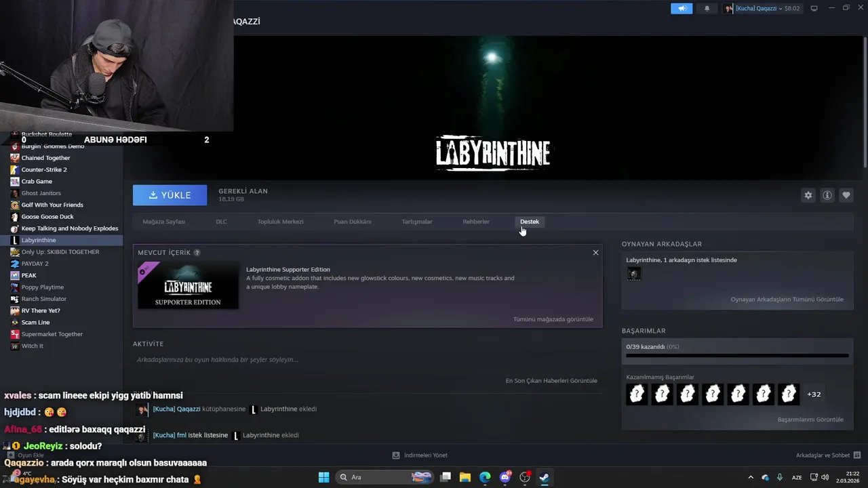The width and height of the screenshot is (868, 488).
Task: Click the Steam taskbar icon
Action: pyautogui.click(x=544, y=477)
